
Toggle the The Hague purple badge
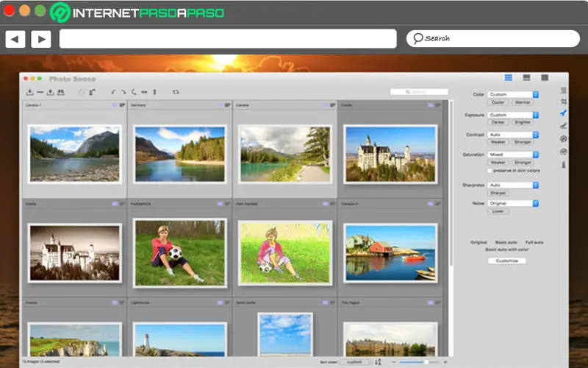click(x=431, y=302)
